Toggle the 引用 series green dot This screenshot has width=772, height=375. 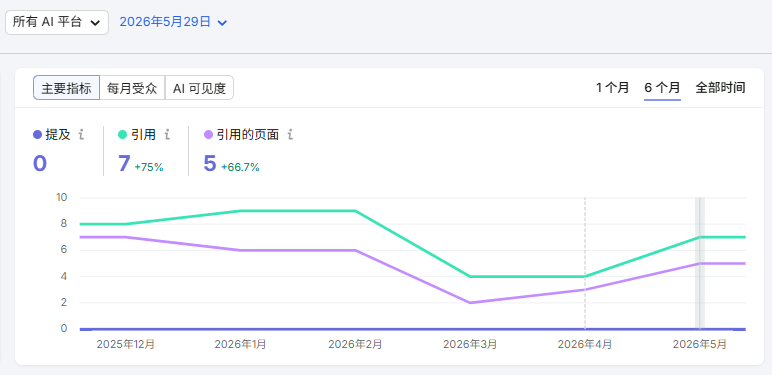click(x=123, y=134)
